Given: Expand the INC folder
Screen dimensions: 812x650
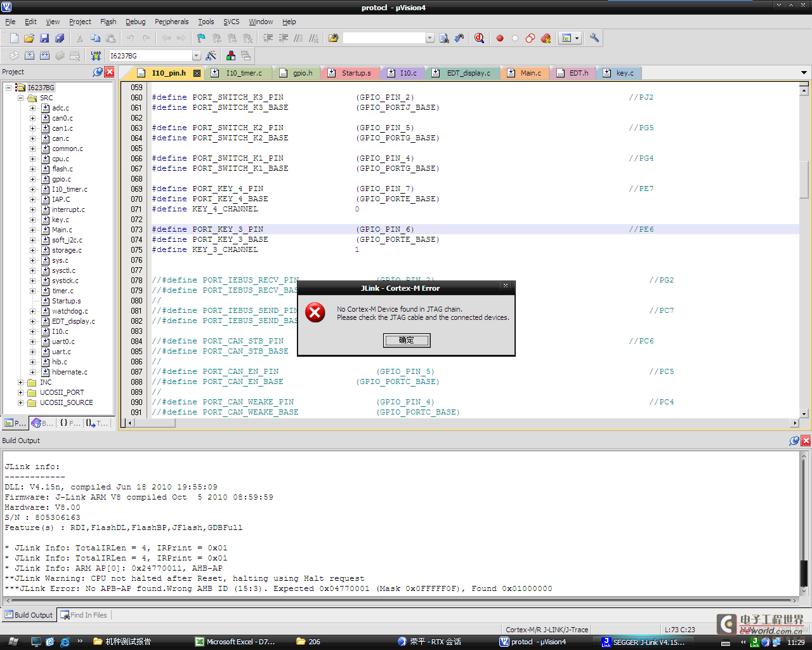Looking at the screenshot, I should pyautogui.click(x=20, y=382).
